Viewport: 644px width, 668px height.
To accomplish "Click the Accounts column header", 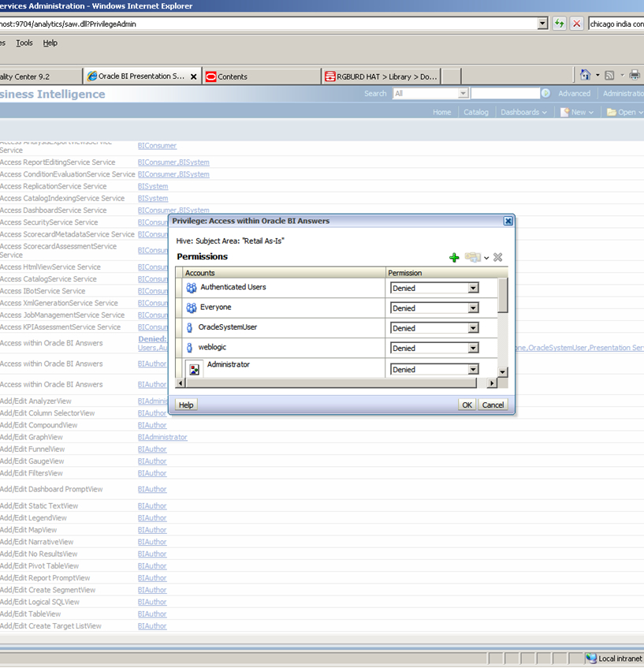I will tap(284, 273).
